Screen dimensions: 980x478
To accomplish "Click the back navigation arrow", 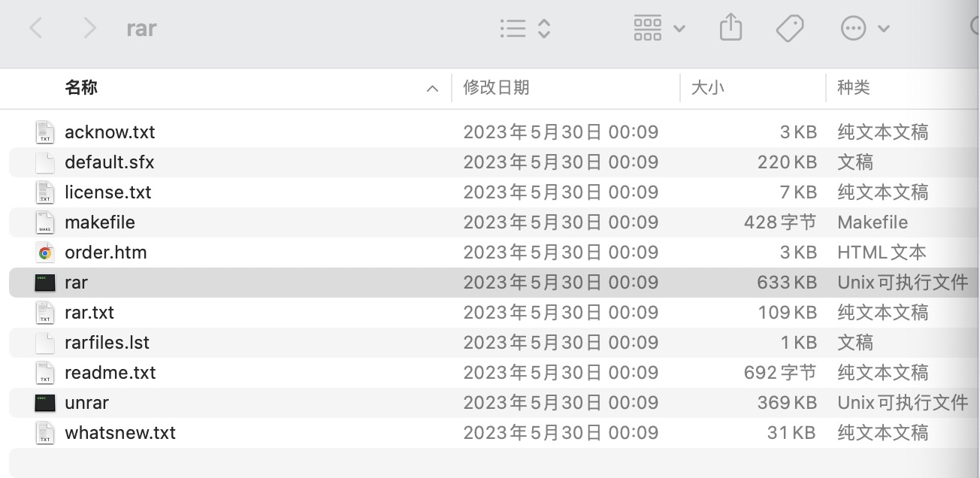I will 35,29.
